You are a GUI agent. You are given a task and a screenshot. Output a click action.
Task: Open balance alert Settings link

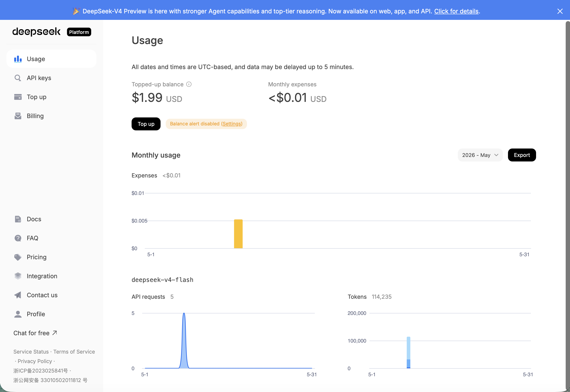point(232,124)
